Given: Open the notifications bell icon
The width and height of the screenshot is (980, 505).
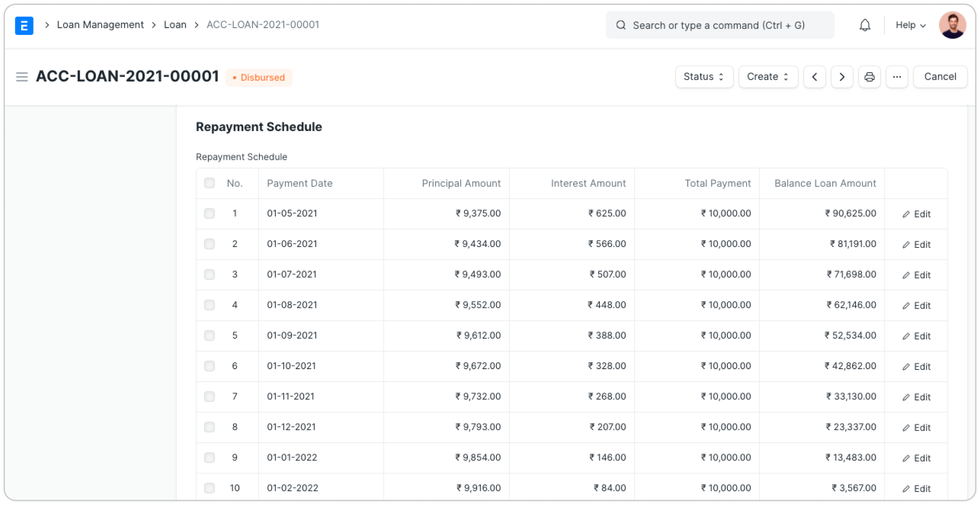Looking at the screenshot, I should [x=864, y=26].
